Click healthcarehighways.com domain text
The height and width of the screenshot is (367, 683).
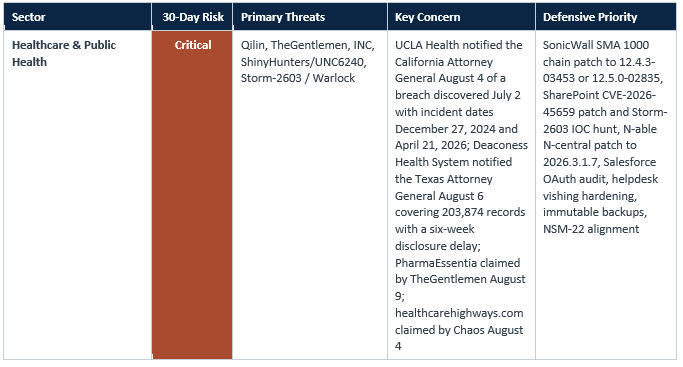(459, 313)
